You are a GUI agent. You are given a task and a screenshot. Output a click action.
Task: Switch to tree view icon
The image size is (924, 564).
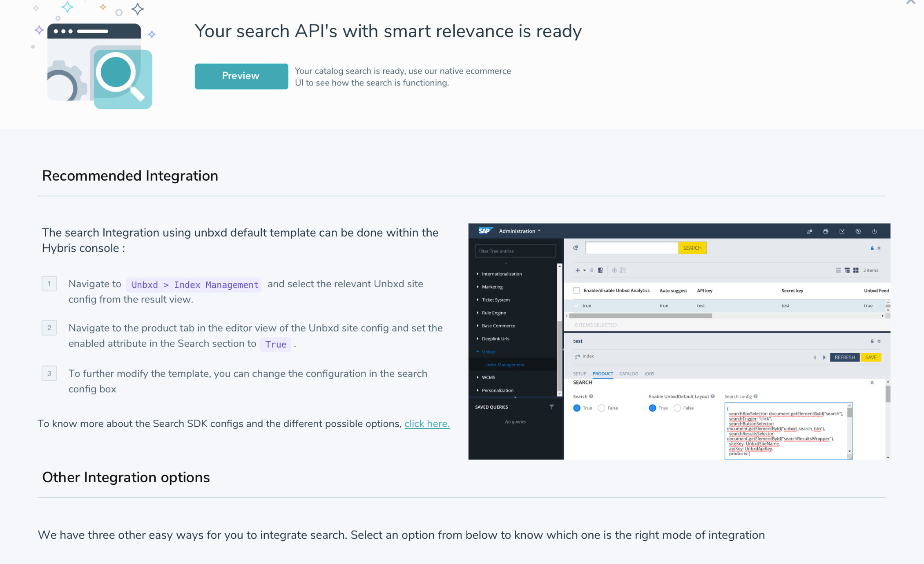tap(847, 270)
